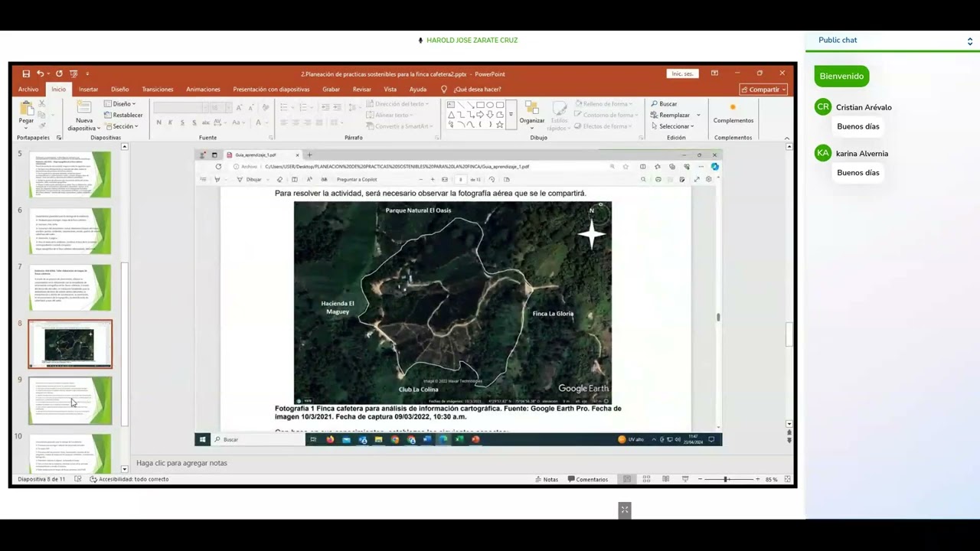
Task: Click the Undo arrow in PowerPoint title bar
Action: [40, 73]
